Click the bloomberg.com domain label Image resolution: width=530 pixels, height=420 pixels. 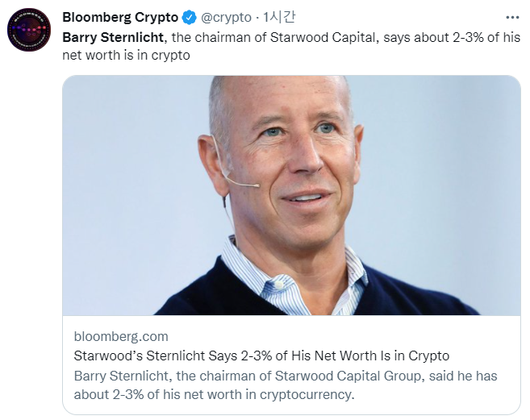[x=120, y=336]
